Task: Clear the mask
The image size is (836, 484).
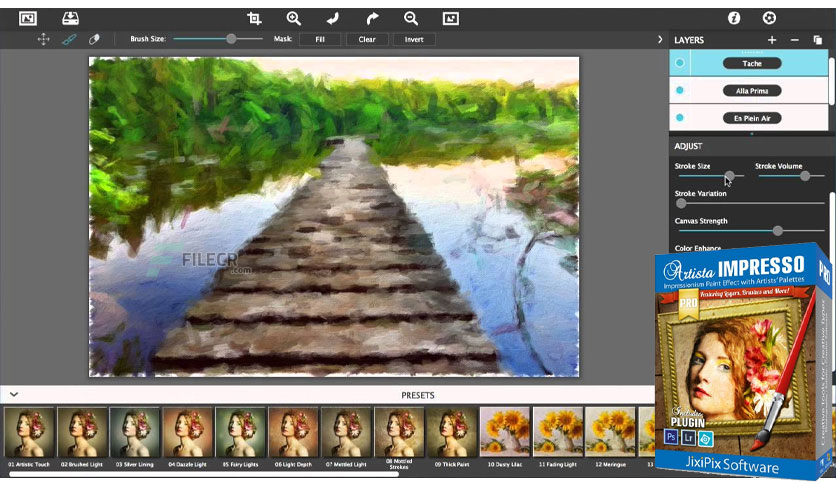Action: click(x=367, y=39)
